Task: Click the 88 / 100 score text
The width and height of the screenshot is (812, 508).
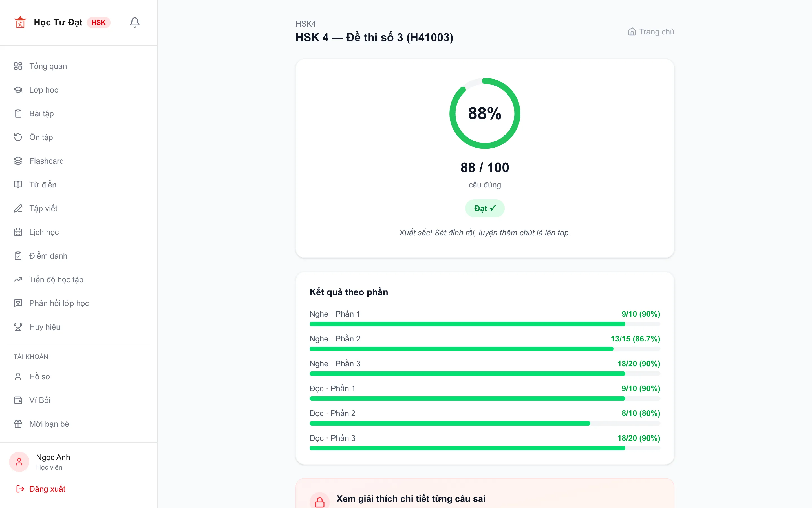Action: [485, 167]
